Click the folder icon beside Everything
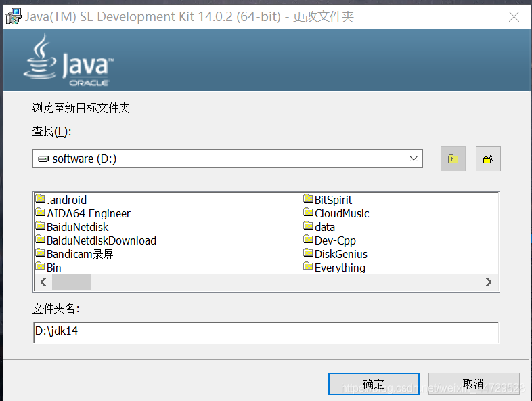532x401 pixels. (309, 266)
